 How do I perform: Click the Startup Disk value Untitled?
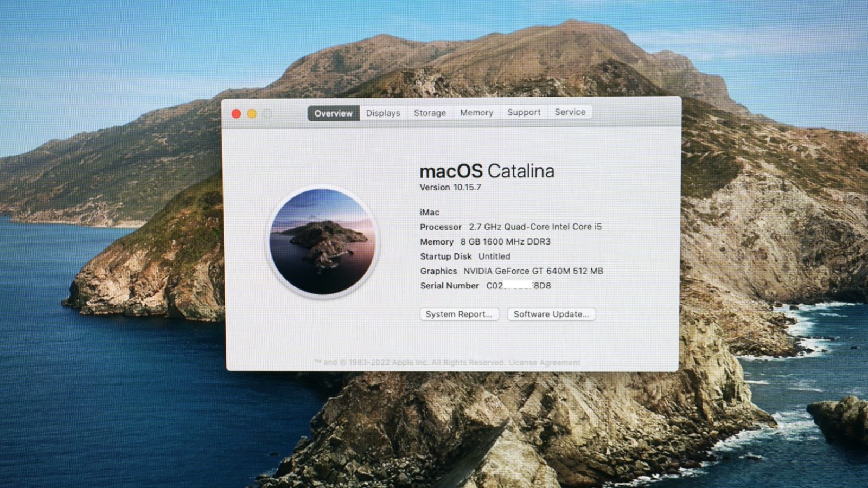(x=494, y=256)
